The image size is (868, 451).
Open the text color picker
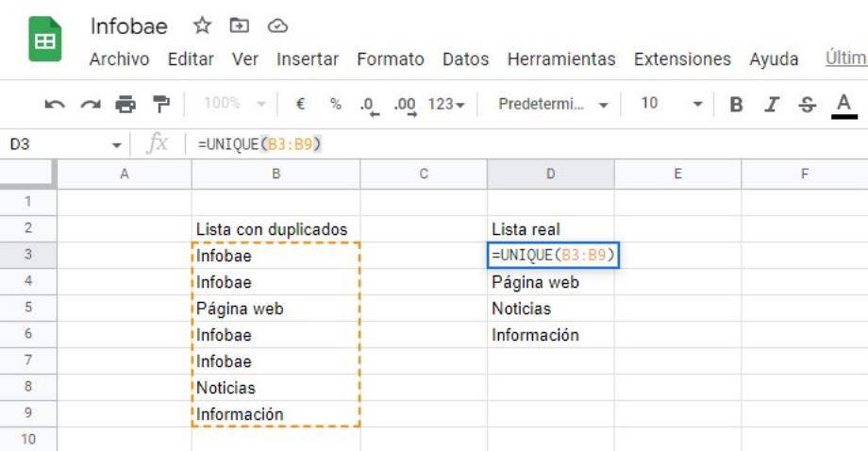click(x=843, y=105)
